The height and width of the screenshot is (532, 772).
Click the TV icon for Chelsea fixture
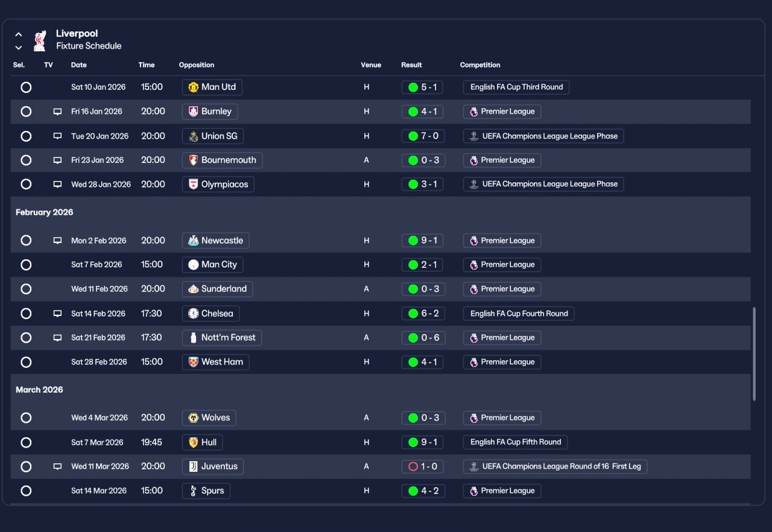point(58,314)
